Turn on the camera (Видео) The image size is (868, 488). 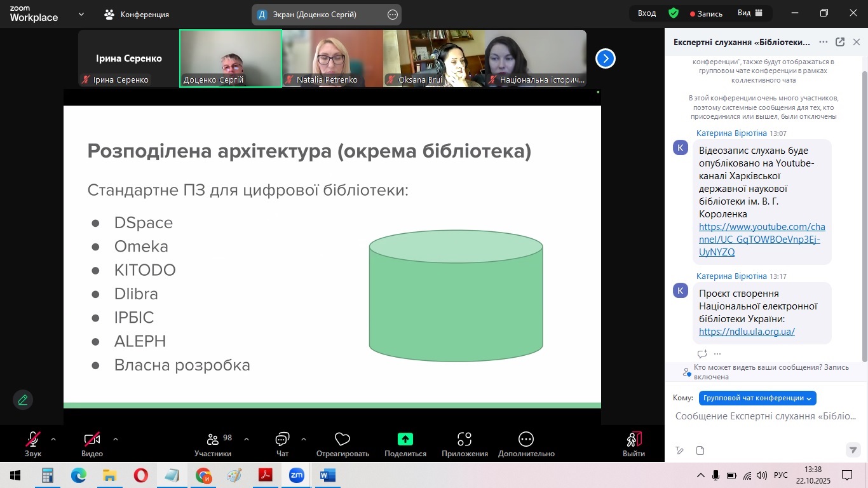tap(92, 440)
